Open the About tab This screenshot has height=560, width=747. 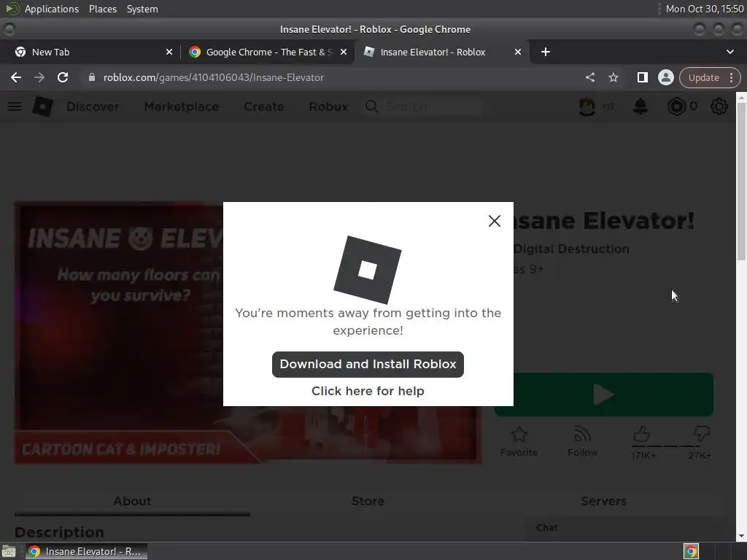(x=132, y=501)
